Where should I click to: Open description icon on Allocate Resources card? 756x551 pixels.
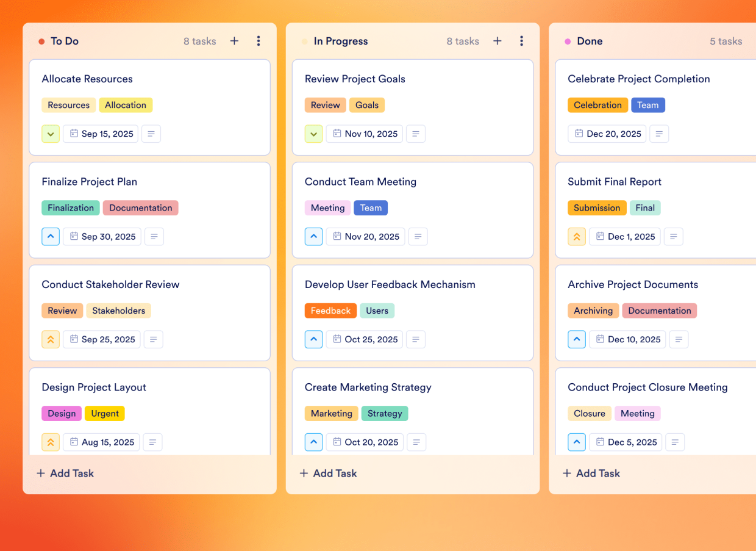151,134
